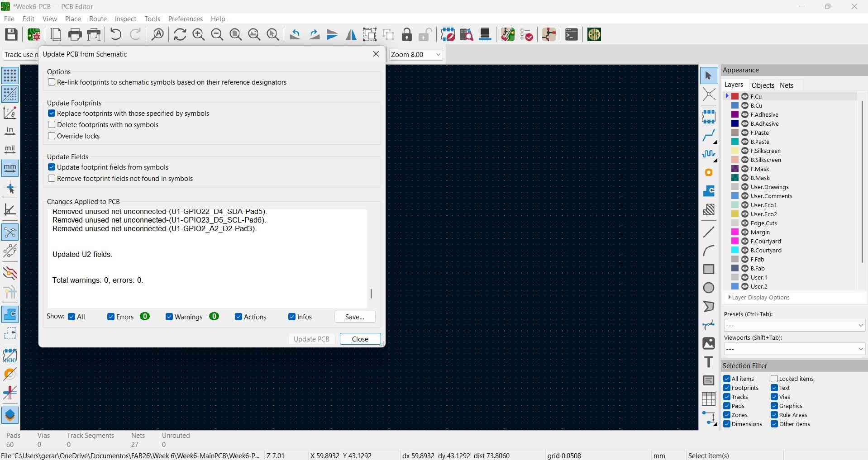Toggle the Warnings filter checkbox
Viewport: 868px width, 460px height.
(x=169, y=317)
